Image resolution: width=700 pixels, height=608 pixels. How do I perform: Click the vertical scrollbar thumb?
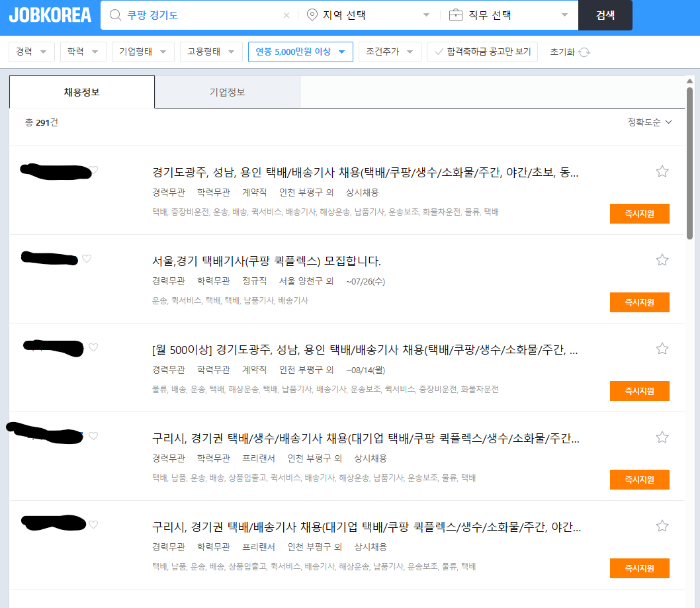coord(689,163)
